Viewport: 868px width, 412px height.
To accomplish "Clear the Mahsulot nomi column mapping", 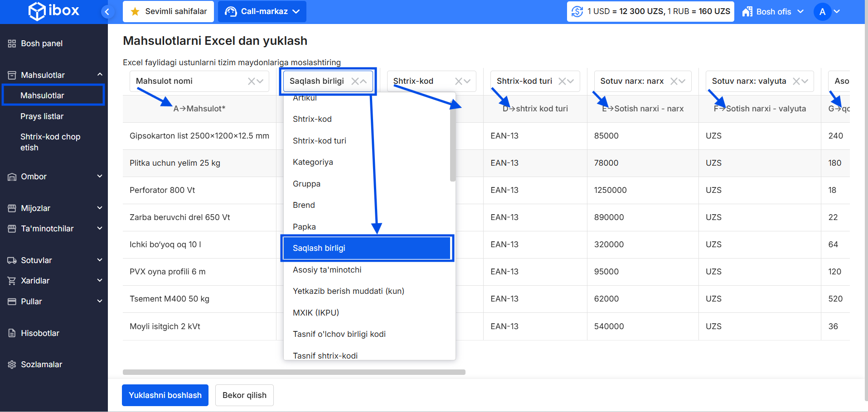I will pyautogui.click(x=251, y=81).
